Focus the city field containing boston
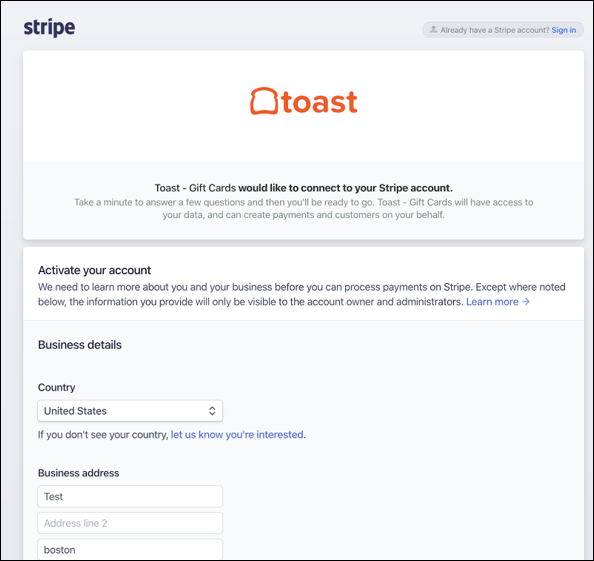This screenshot has height=561, width=594. coord(130,549)
